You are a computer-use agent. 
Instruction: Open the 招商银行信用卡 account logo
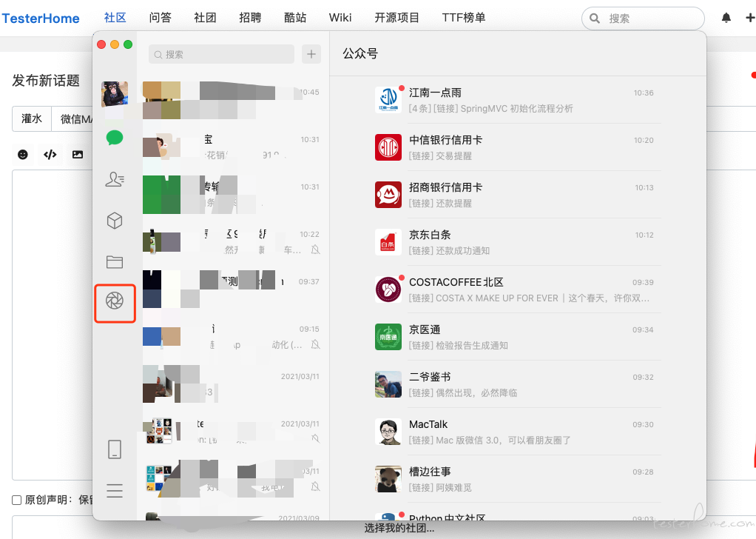(388, 195)
